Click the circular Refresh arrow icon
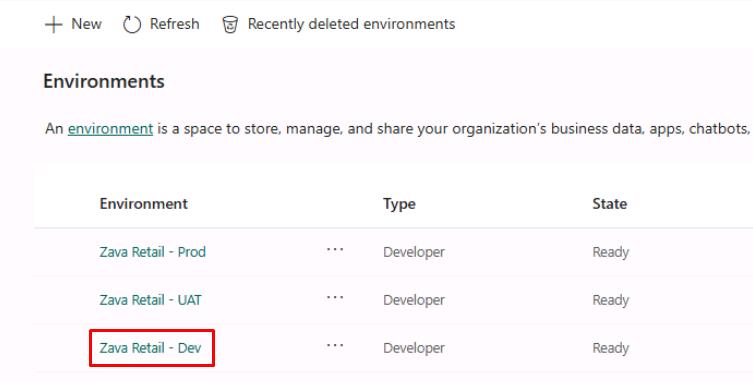This screenshot has height=382, width=753. [132, 25]
